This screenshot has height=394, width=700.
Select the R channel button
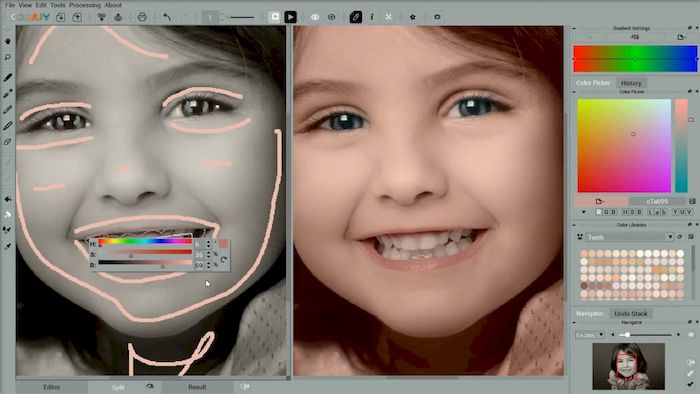(x=599, y=212)
